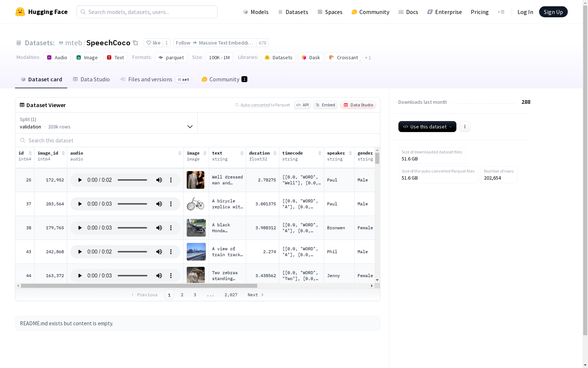Open audio options menu for row 43
Screen dimensions: 588x368
(x=171, y=252)
